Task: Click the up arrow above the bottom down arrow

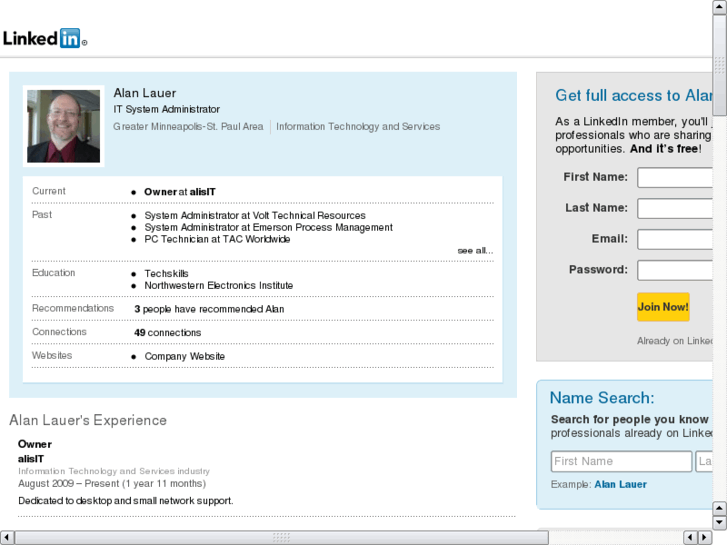Action: click(719, 508)
